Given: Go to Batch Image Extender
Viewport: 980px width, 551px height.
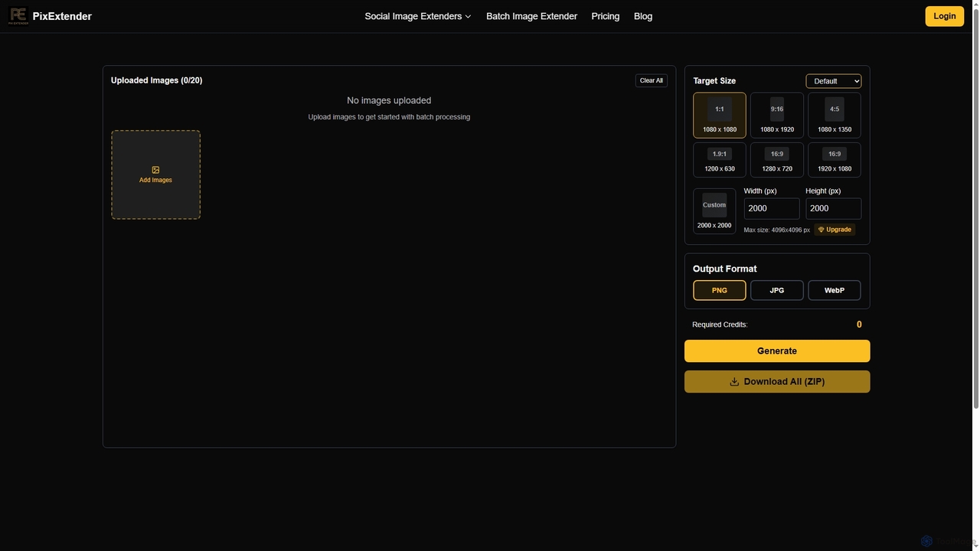Looking at the screenshot, I should (x=531, y=16).
